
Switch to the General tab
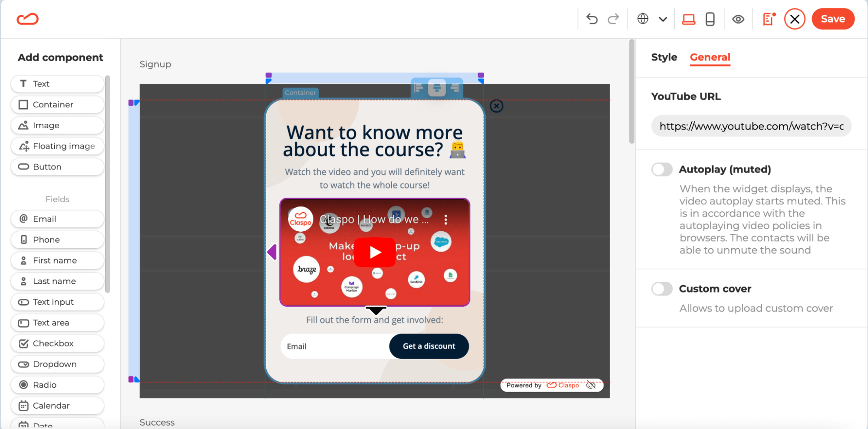point(710,57)
